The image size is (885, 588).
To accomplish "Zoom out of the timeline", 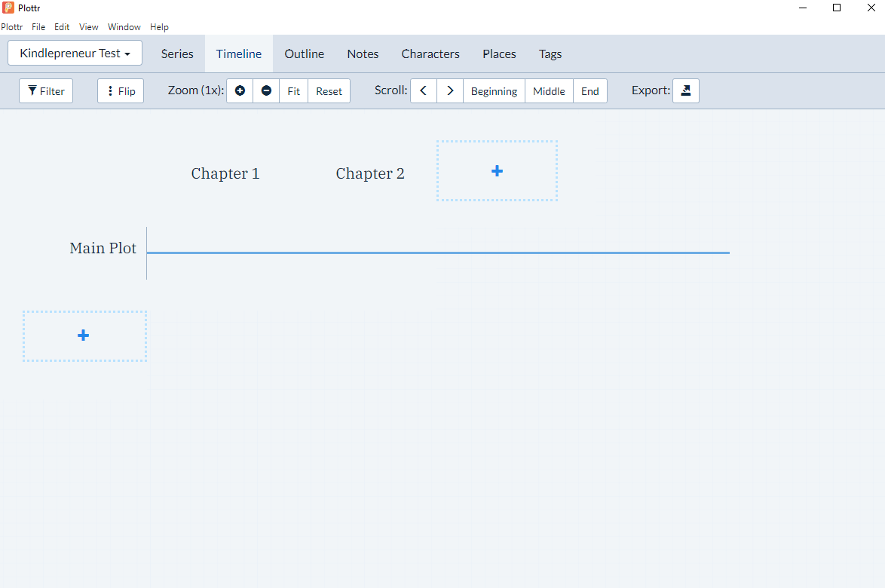I will pos(266,90).
